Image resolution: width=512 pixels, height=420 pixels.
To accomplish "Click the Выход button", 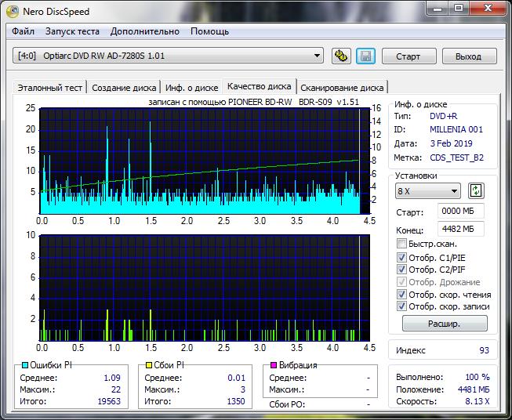I will 468,56.
